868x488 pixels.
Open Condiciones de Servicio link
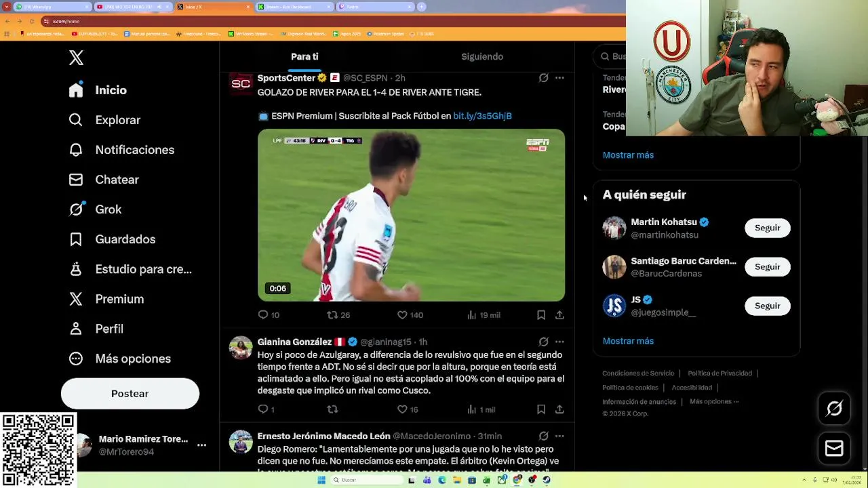[x=638, y=373]
